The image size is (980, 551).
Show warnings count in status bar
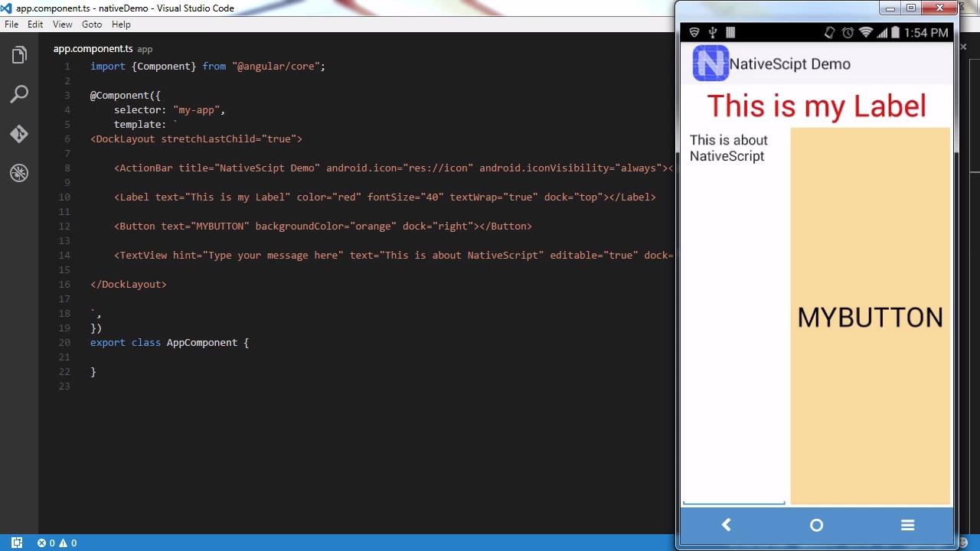68,543
